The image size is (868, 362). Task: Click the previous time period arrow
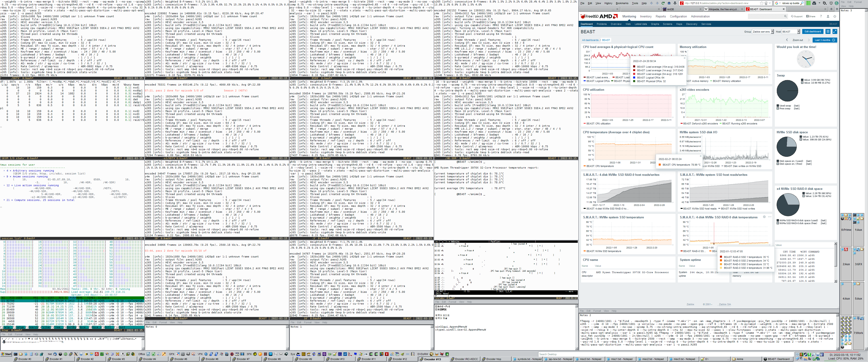pyautogui.click(x=787, y=40)
